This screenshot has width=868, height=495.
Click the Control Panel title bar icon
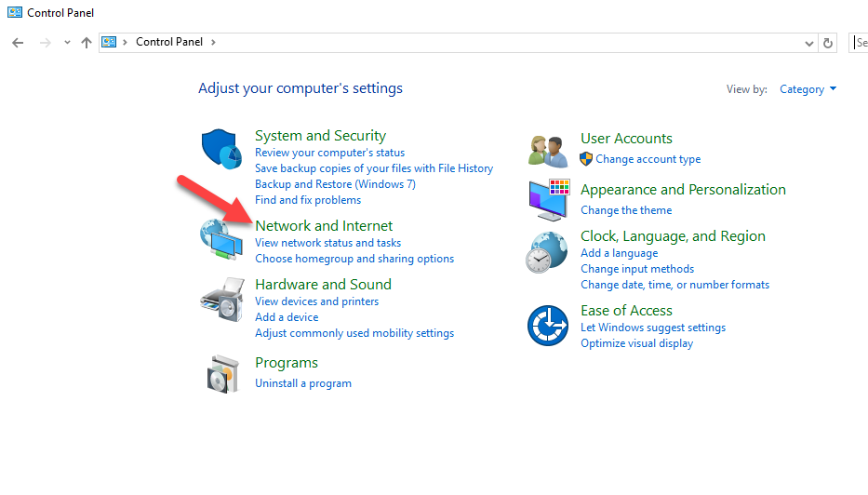[15, 12]
